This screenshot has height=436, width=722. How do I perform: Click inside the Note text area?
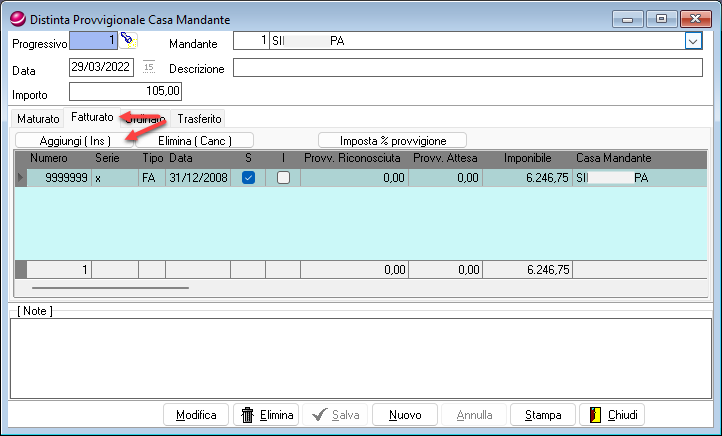[361, 358]
